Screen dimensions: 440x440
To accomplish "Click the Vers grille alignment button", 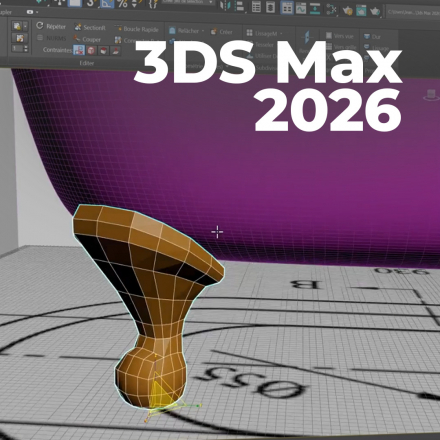I will click(341, 47).
